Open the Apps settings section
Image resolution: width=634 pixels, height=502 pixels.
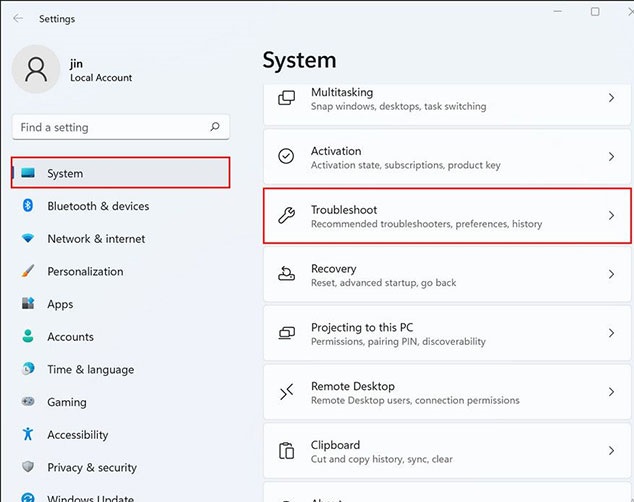[x=120, y=304]
